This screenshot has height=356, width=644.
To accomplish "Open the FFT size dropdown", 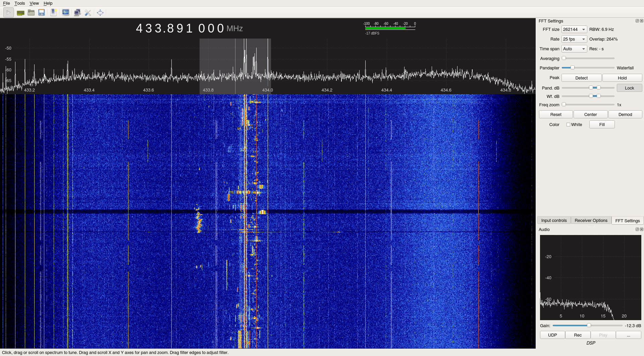I will tap(574, 29).
